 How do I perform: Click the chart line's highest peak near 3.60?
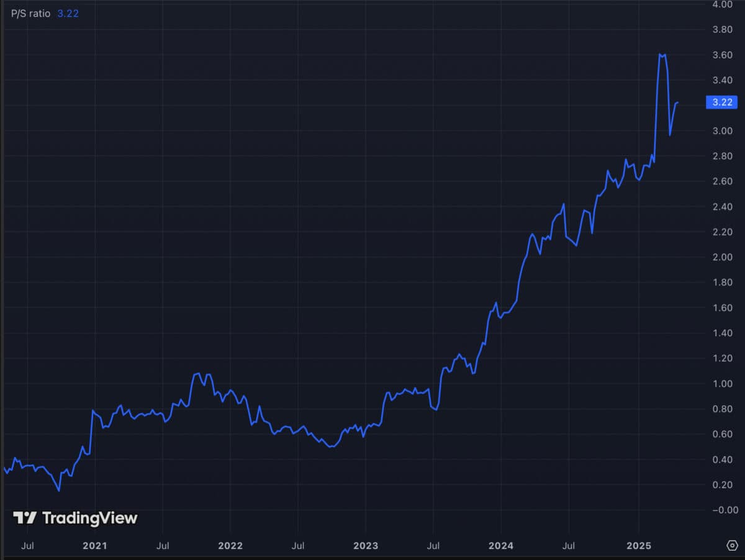pos(661,55)
